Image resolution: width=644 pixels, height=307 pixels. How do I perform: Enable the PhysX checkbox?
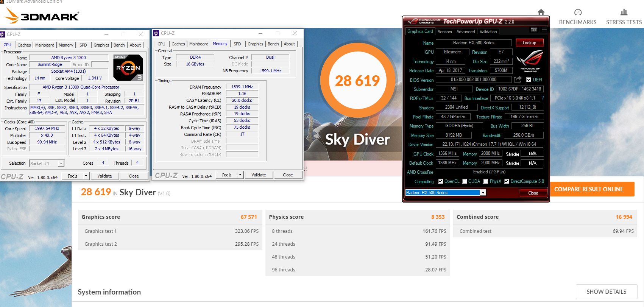point(486,181)
